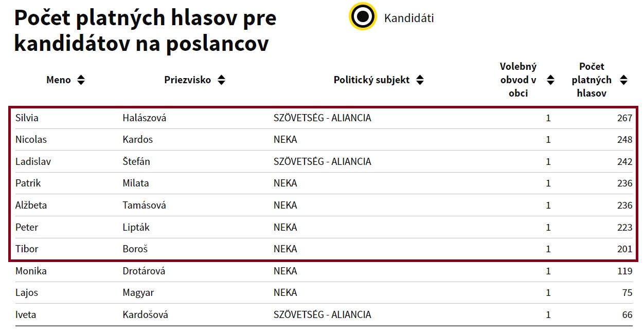Sort table by Priezvisko arrows icon
Screen dimensions: 644x336
221,80
